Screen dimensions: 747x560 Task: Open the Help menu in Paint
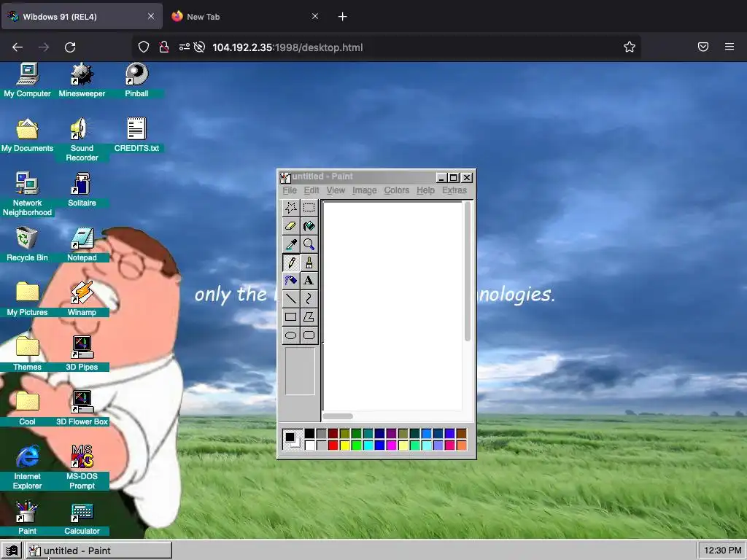[x=425, y=190]
